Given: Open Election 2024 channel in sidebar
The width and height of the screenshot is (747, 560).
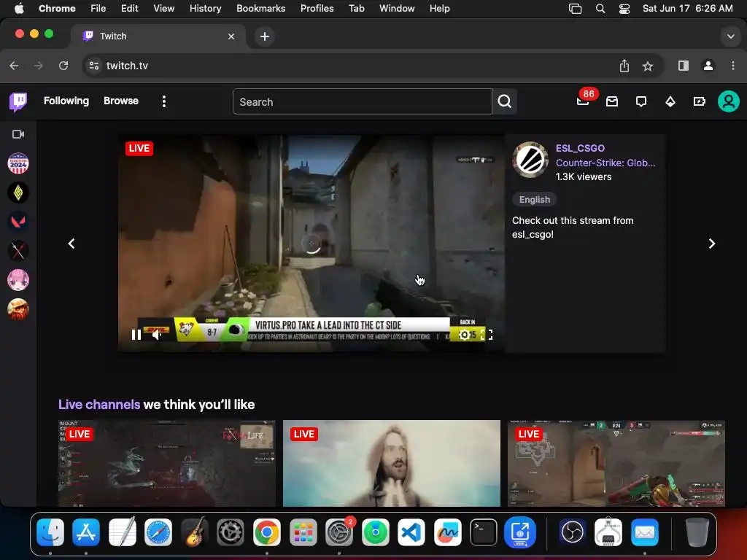Looking at the screenshot, I should click(18, 164).
